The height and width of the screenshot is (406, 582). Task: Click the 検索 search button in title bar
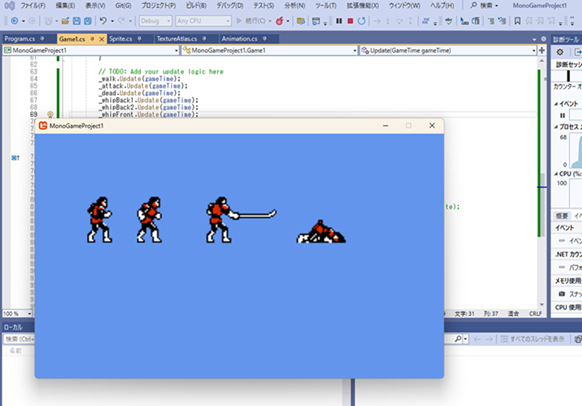tap(484, 5)
